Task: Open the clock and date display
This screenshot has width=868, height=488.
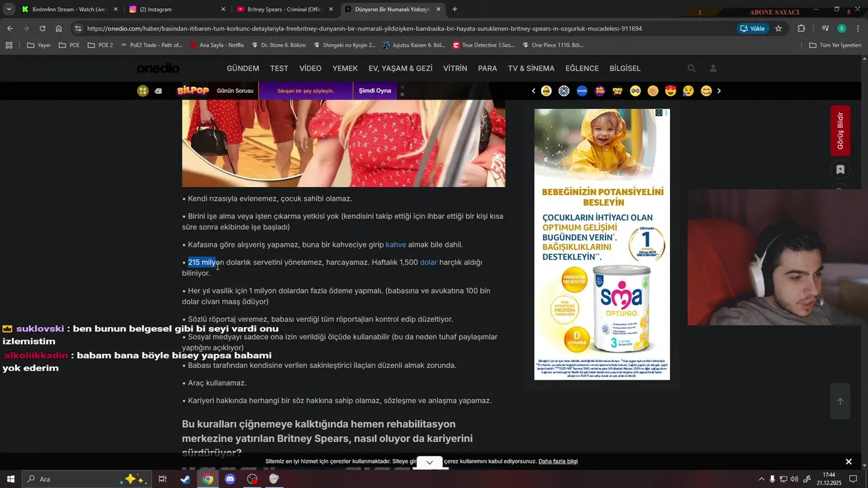Action: (x=829, y=479)
